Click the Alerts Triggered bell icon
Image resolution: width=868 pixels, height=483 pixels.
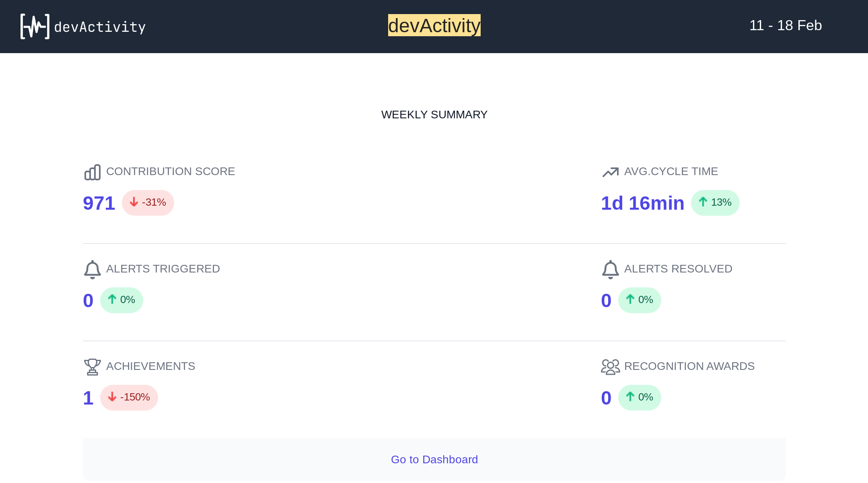92,269
